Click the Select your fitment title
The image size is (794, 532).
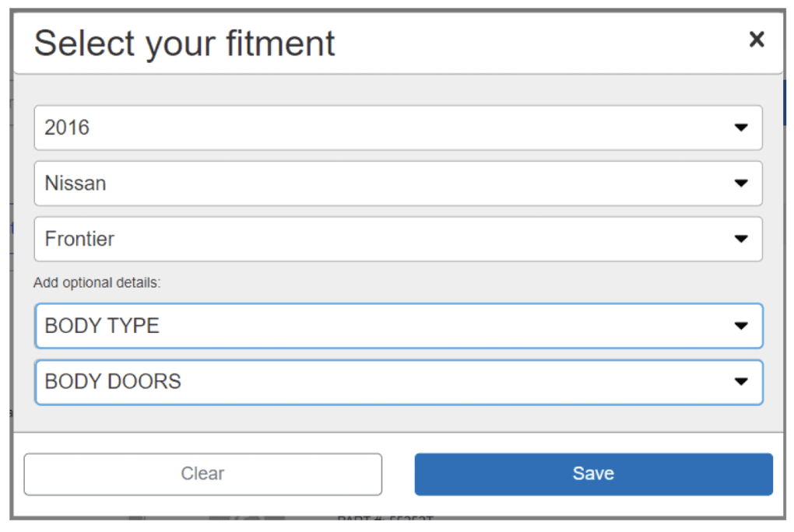click(184, 43)
